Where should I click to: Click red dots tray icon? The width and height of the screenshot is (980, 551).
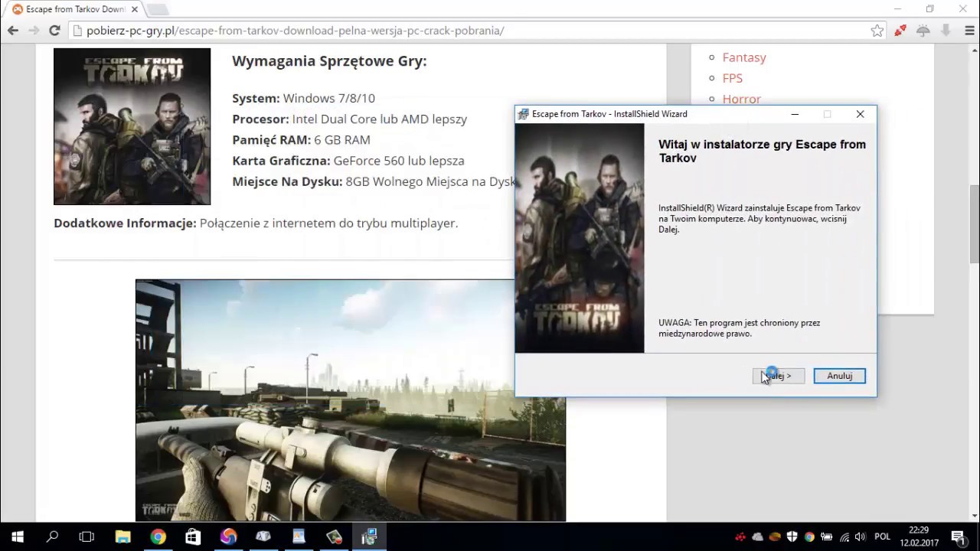(x=740, y=536)
